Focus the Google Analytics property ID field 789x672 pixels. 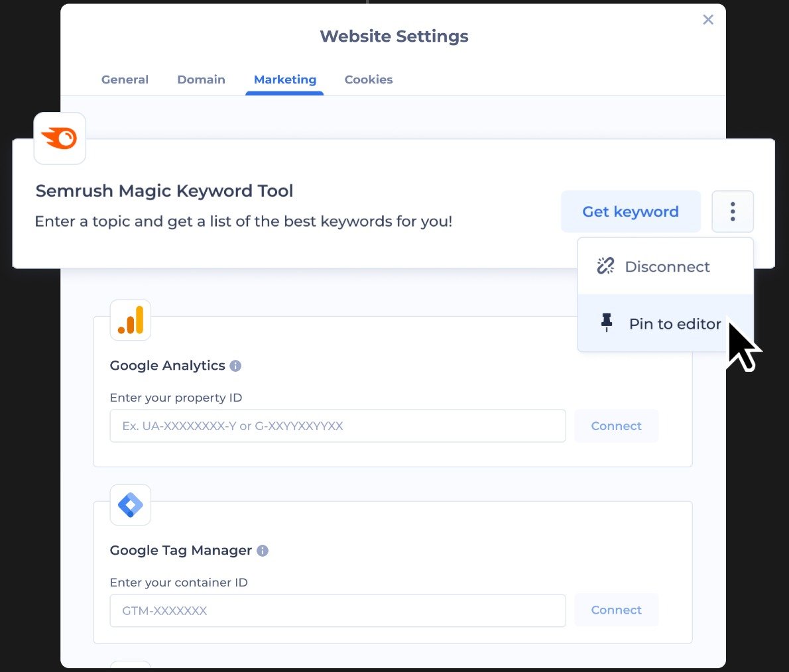[x=337, y=426]
